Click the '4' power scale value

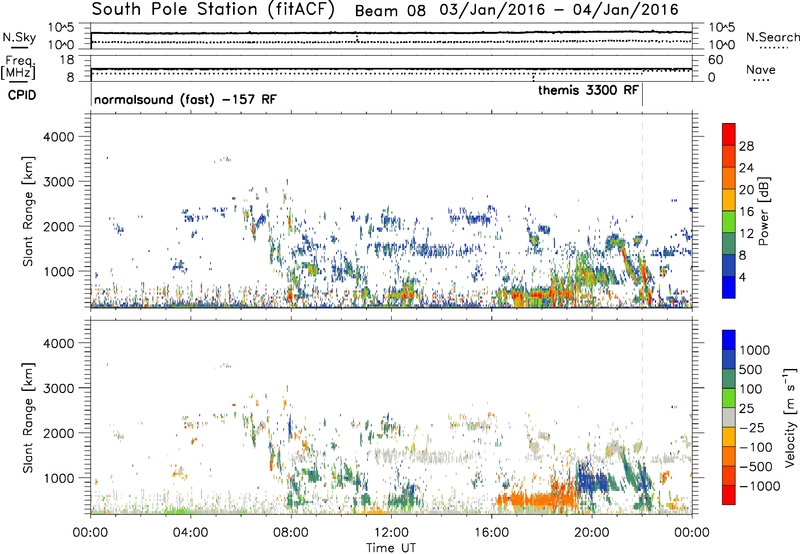(742, 277)
